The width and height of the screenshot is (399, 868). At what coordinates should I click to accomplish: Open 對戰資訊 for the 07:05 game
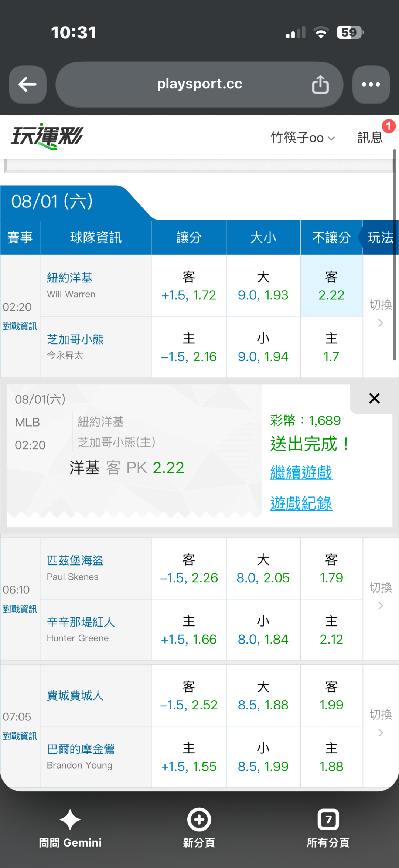coord(20,736)
